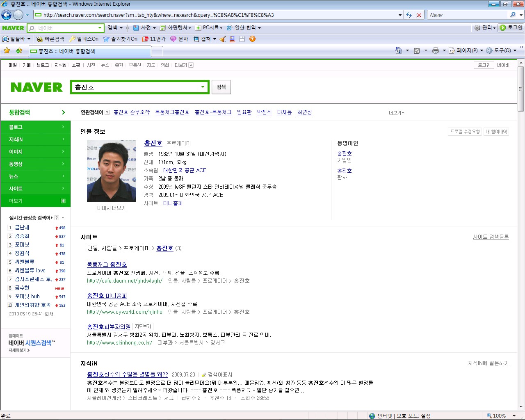Click 일한 번역 translation toolbar item
The image size is (525, 420).
click(244, 28)
